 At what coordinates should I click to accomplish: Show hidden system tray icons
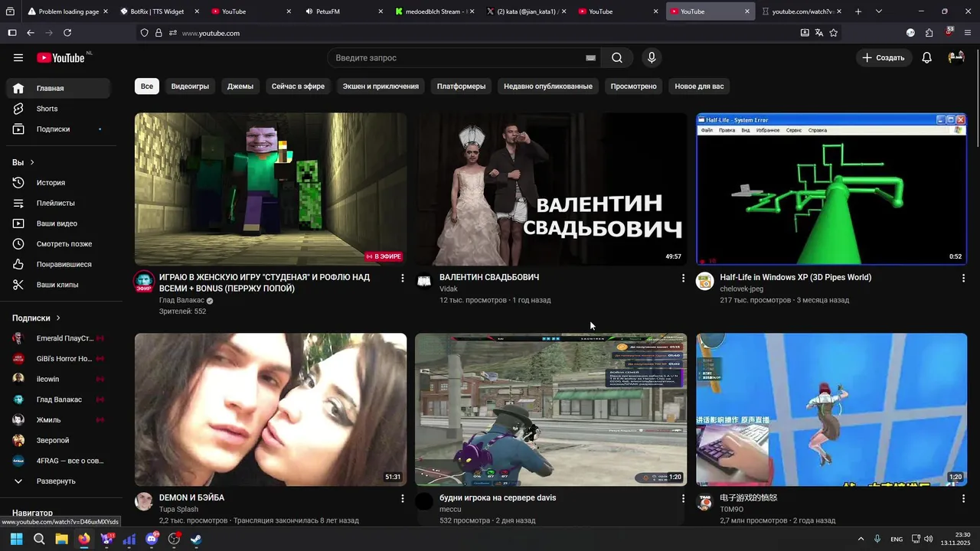coord(861,539)
